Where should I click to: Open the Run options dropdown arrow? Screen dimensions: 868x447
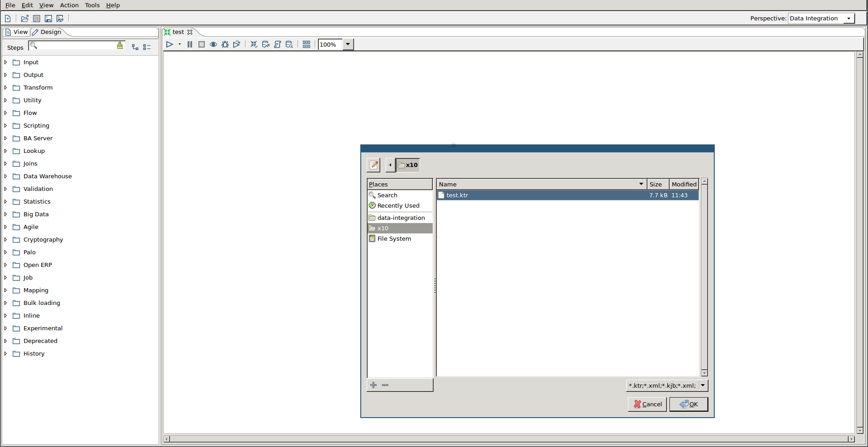pyautogui.click(x=180, y=44)
